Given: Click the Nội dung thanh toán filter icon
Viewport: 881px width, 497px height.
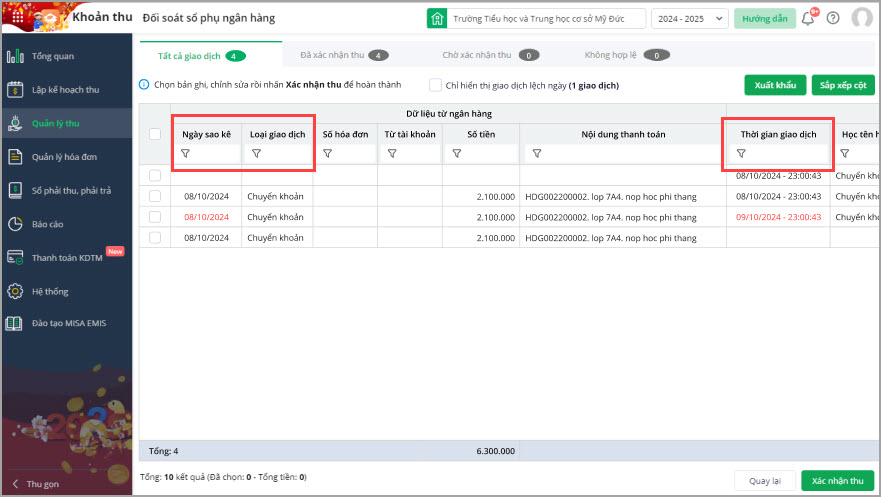Looking at the screenshot, I should tap(537, 153).
